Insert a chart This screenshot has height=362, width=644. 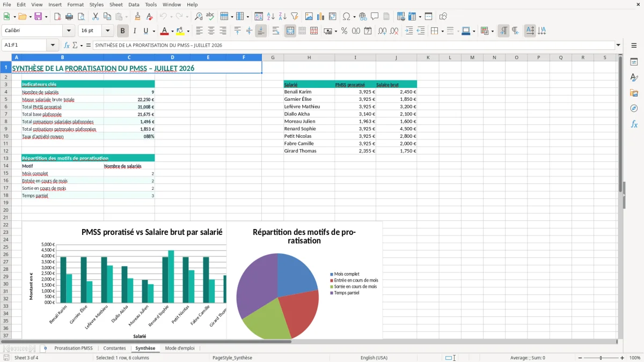(321, 17)
